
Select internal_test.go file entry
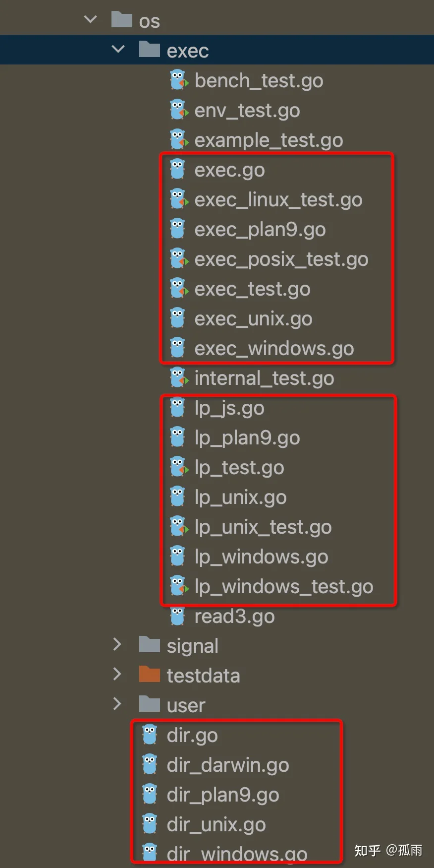[264, 378]
